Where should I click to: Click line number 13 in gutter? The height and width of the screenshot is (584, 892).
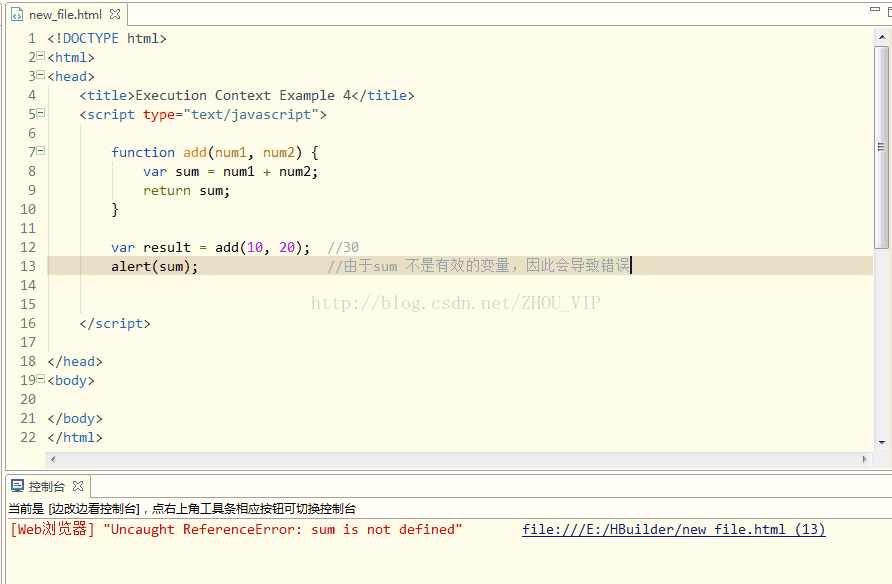pyautogui.click(x=28, y=266)
